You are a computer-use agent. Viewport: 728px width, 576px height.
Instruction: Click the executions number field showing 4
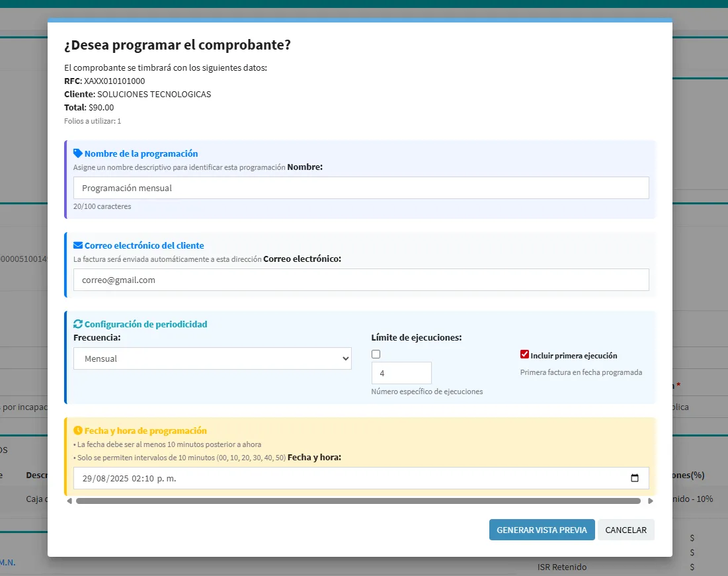click(x=401, y=373)
